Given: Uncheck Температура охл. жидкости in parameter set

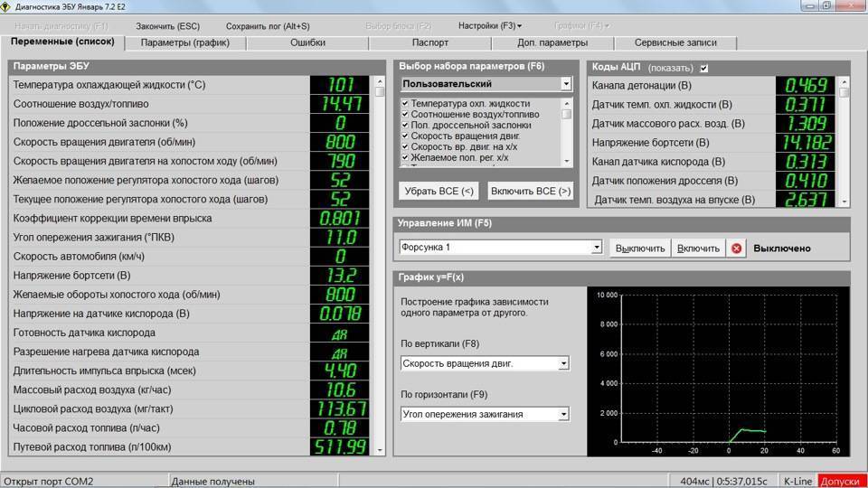Looking at the screenshot, I should coord(405,103).
